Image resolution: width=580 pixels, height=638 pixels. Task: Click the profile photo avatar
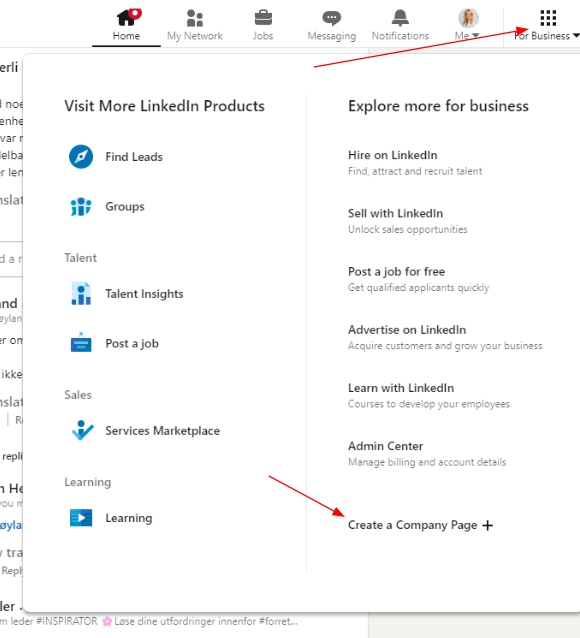coord(468,18)
